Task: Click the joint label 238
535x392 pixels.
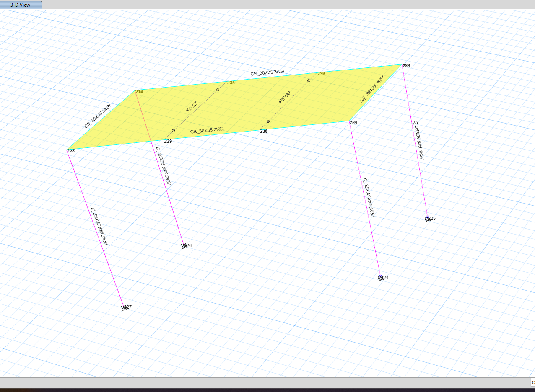Action: 321,74
